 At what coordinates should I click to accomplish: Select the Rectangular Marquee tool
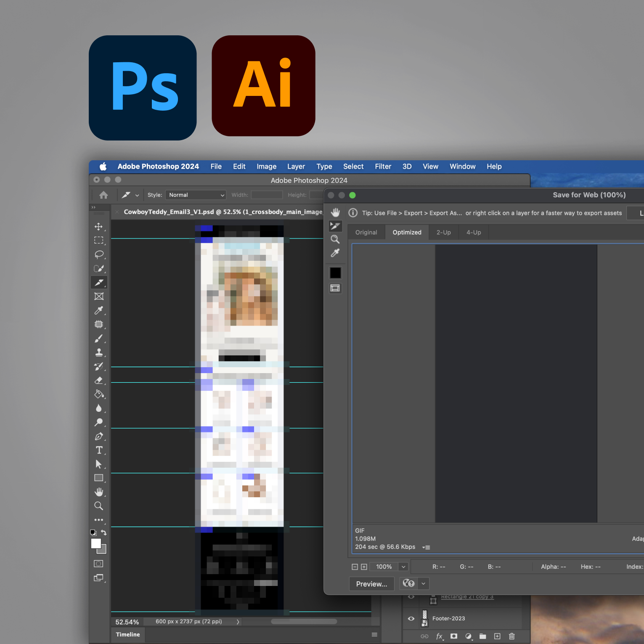pyautogui.click(x=99, y=241)
